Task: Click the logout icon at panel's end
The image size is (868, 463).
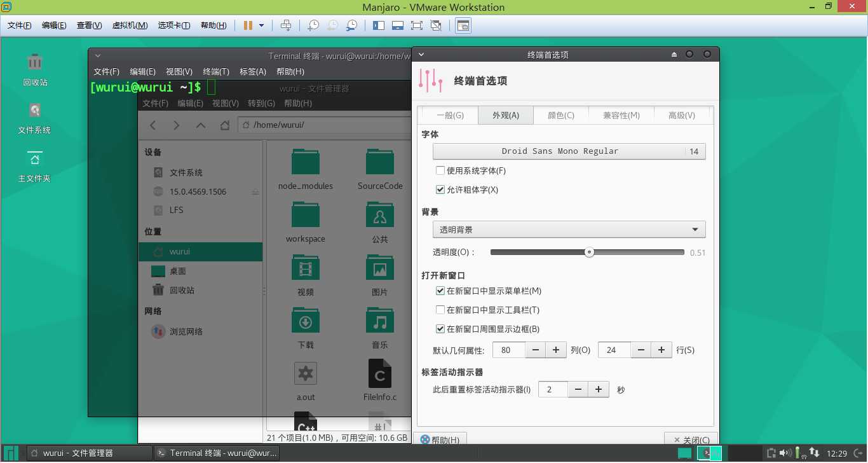Action: click(858, 453)
